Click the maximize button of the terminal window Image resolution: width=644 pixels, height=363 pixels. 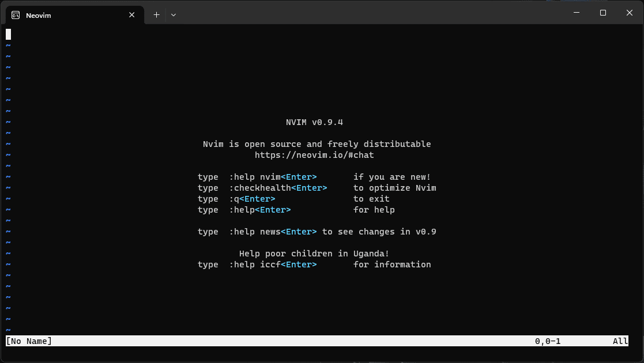[603, 12]
